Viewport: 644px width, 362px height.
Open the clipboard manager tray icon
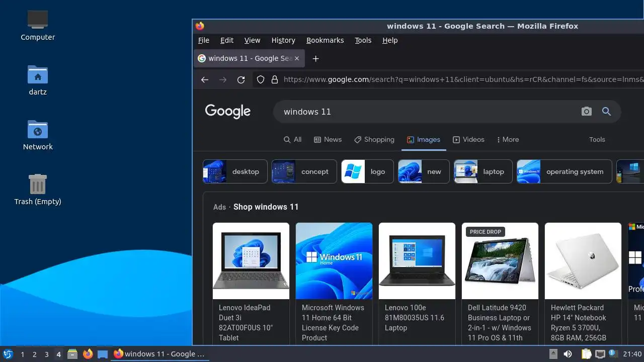tap(586, 354)
